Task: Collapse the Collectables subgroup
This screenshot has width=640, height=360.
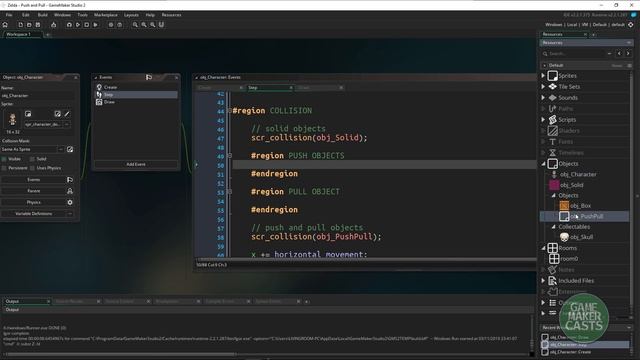Action: click(x=553, y=227)
